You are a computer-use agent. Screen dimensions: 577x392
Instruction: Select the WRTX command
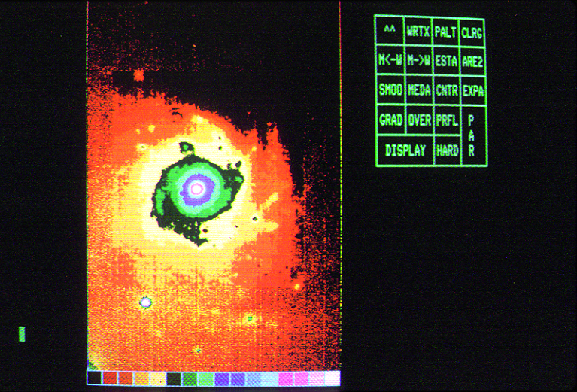click(418, 31)
